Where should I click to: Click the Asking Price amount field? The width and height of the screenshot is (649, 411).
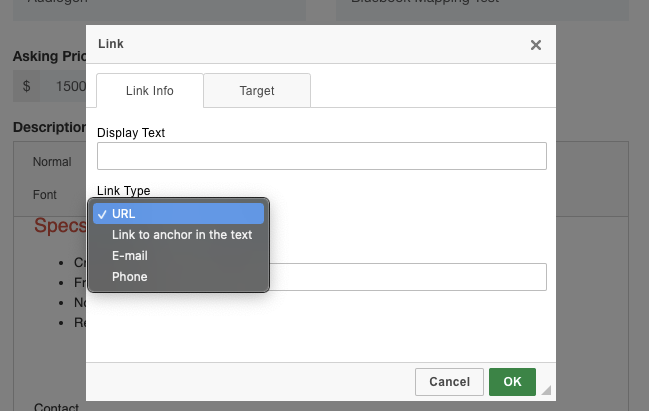pyautogui.click(x=63, y=86)
